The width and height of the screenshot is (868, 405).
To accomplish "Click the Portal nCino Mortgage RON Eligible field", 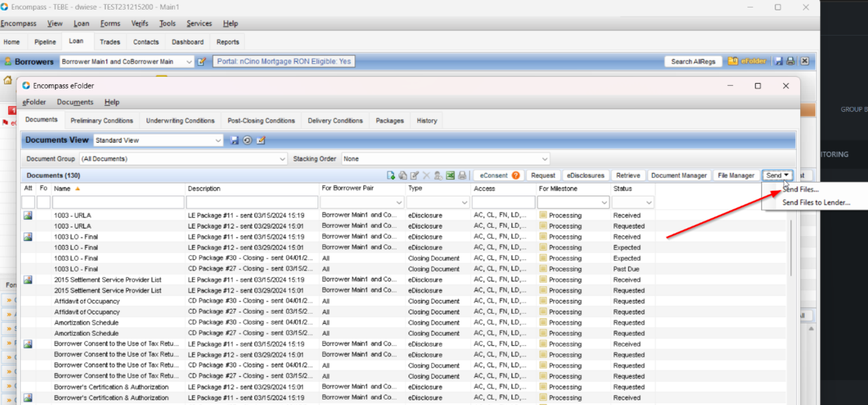I will pyautogui.click(x=285, y=61).
